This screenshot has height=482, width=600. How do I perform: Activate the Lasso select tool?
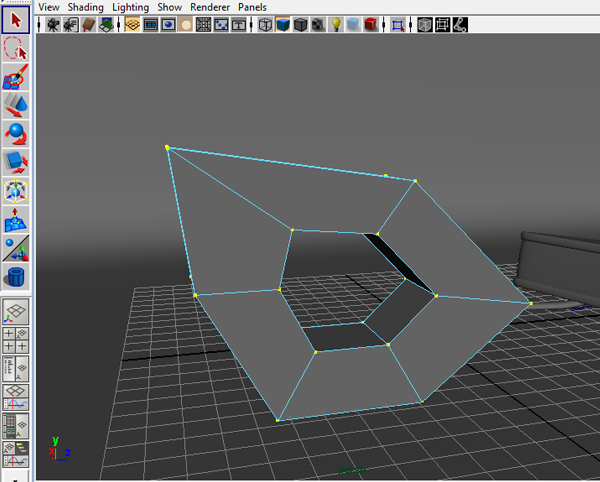[15, 47]
